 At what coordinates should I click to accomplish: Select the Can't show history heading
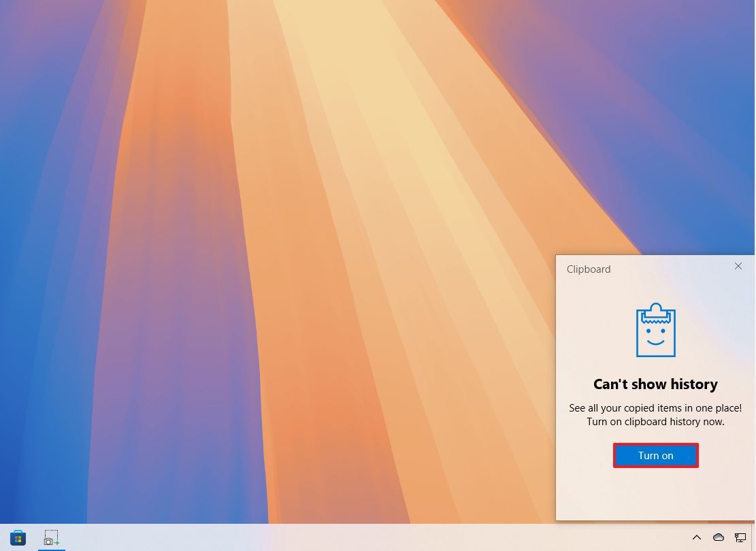[655, 384]
